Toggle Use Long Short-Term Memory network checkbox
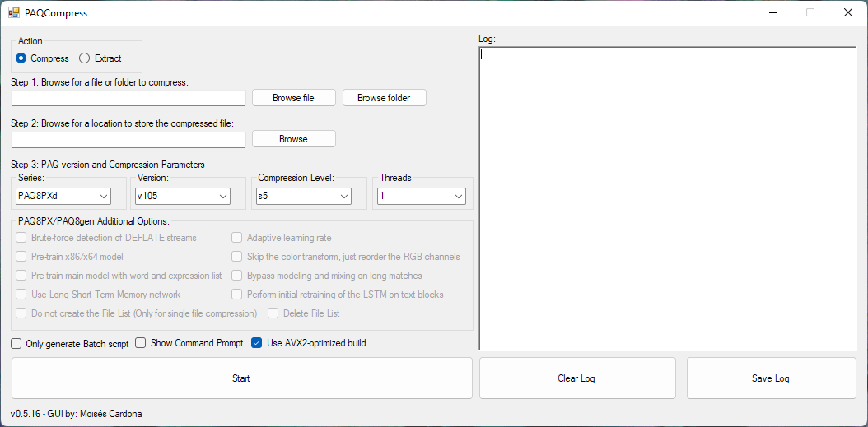This screenshot has height=427, width=868. pos(21,295)
